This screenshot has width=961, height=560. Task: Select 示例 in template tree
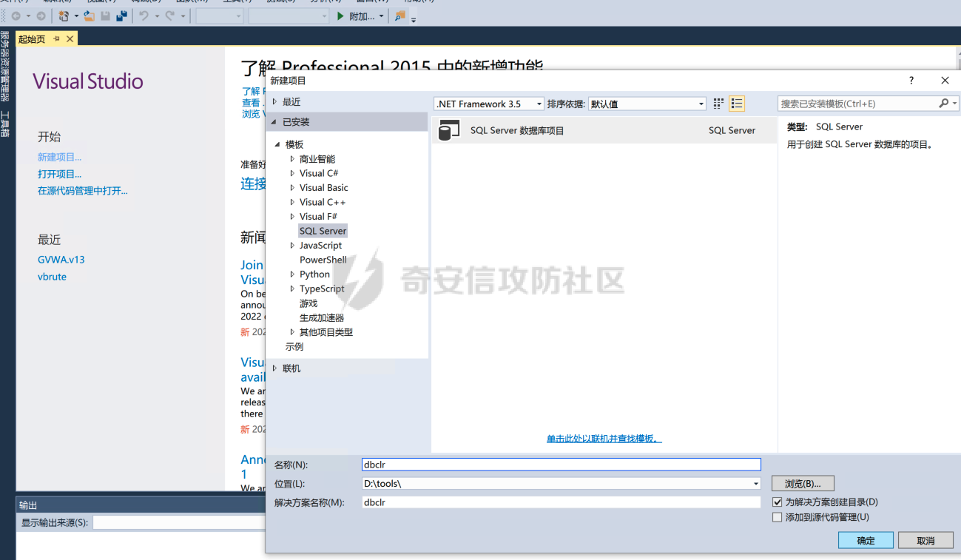click(294, 346)
